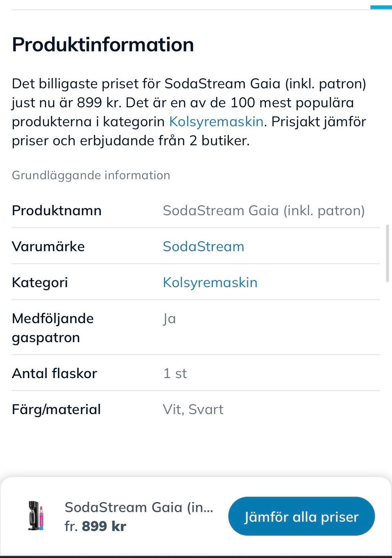
Task: Click the Varumärke row label
Action: pos(48,247)
